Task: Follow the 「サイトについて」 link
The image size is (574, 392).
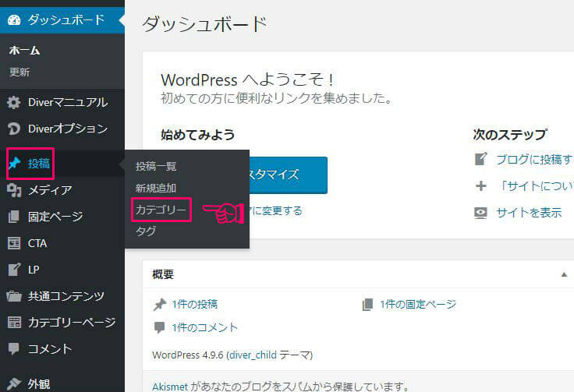Action: 535,185
